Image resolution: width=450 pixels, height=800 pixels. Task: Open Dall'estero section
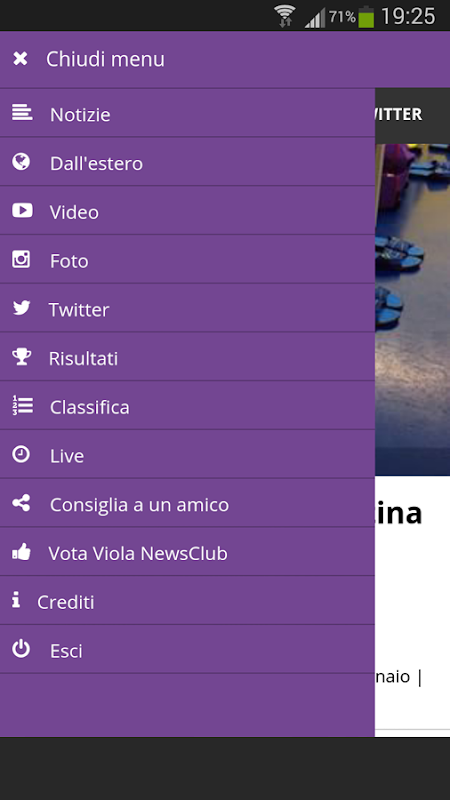(x=187, y=162)
